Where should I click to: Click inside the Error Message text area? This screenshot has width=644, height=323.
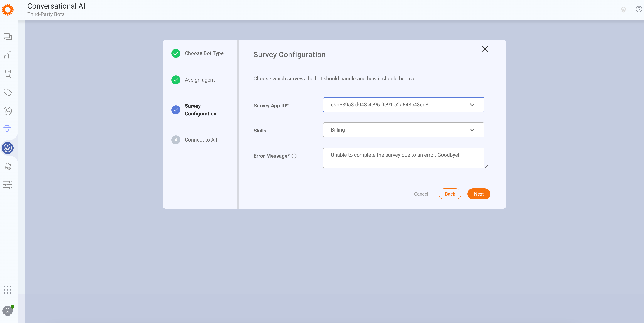click(x=404, y=158)
